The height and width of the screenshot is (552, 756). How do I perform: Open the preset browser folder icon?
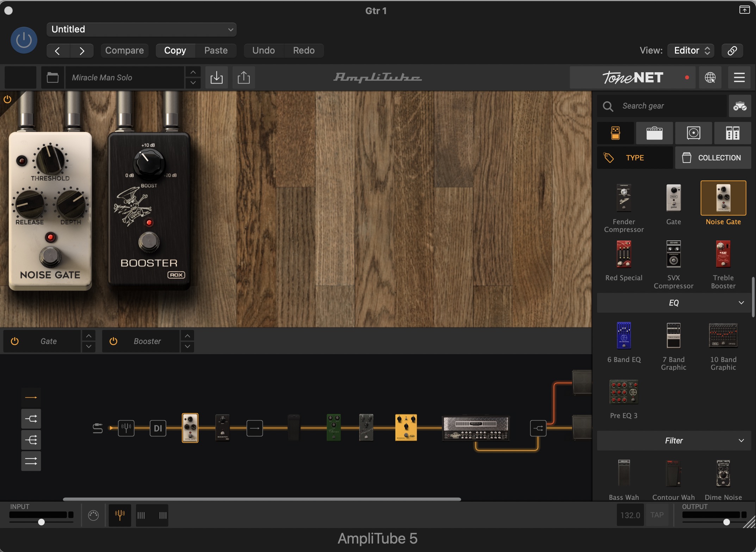[x=52, y=77]
